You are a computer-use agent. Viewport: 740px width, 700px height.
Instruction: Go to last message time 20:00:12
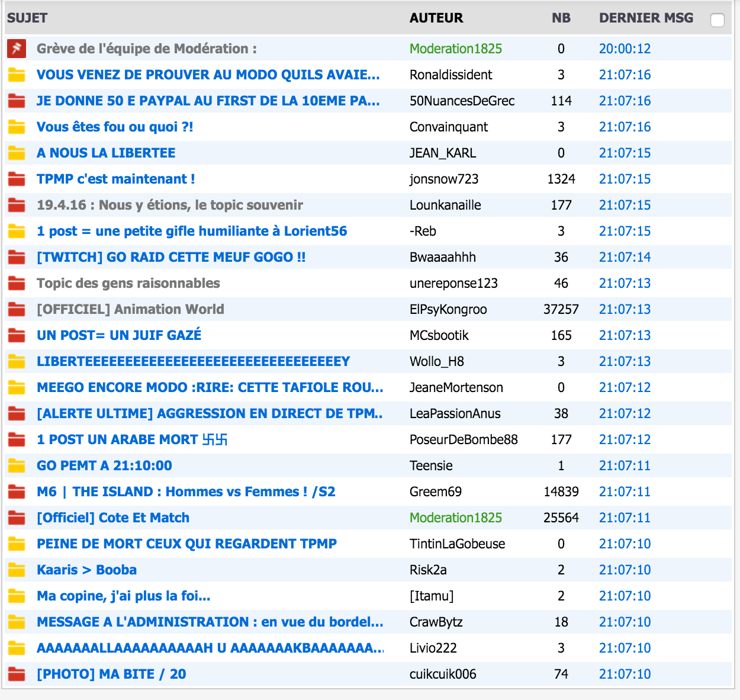(625, 49)
